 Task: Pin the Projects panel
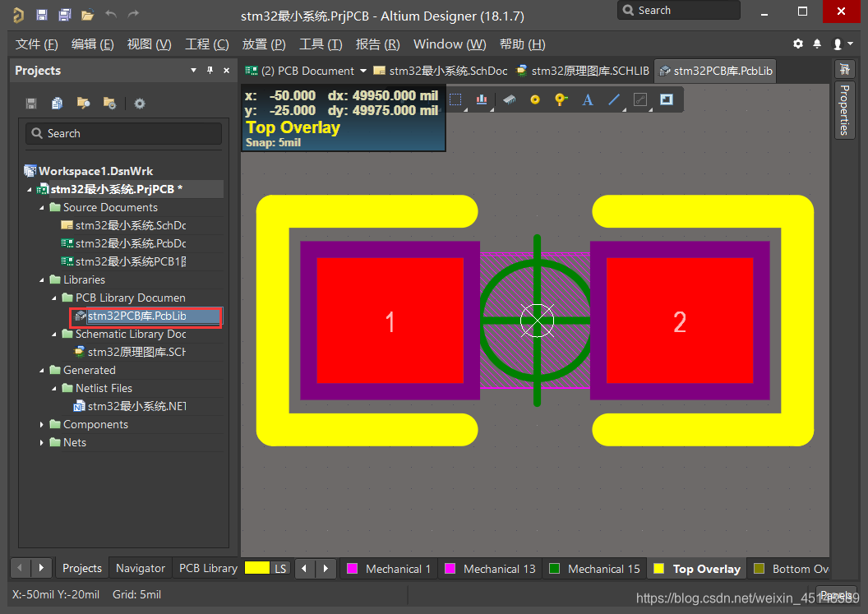[210, 71]
